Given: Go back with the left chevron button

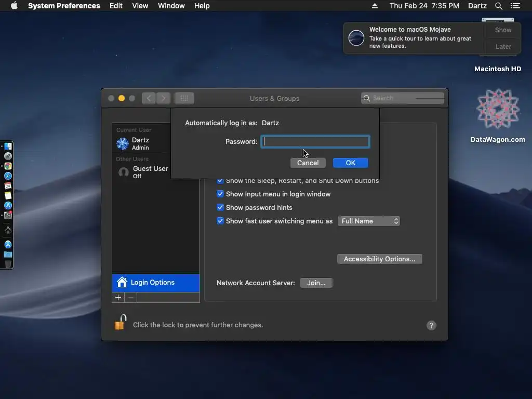Looking at the screenshot, I should (x=149, y=98).
